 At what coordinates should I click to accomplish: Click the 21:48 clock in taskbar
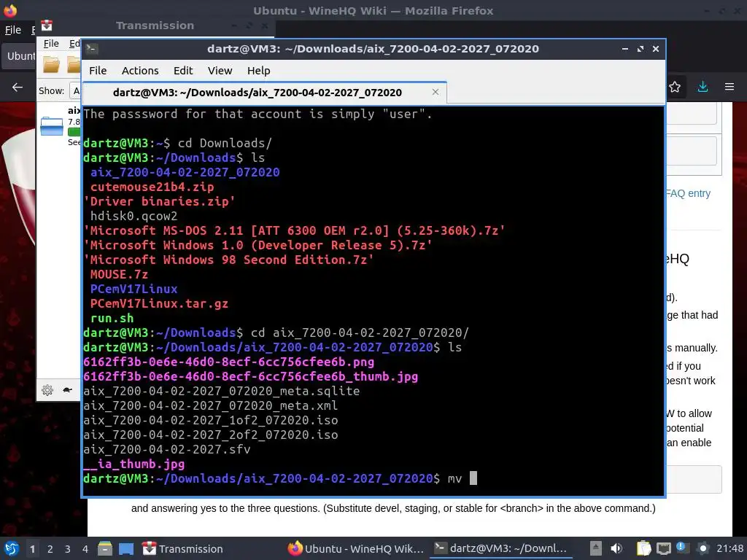pos(729,548)
